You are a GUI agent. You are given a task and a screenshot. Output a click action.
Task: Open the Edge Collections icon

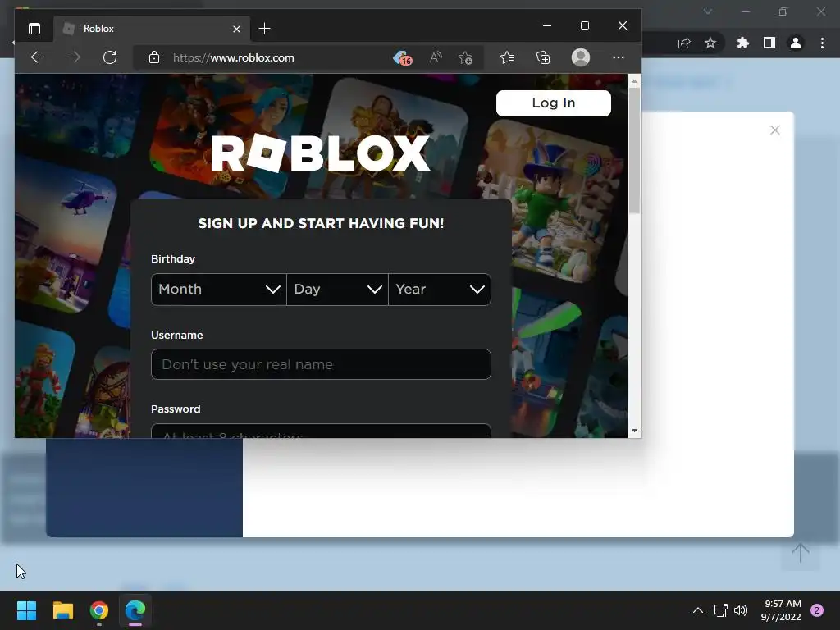tap(543, 57)
